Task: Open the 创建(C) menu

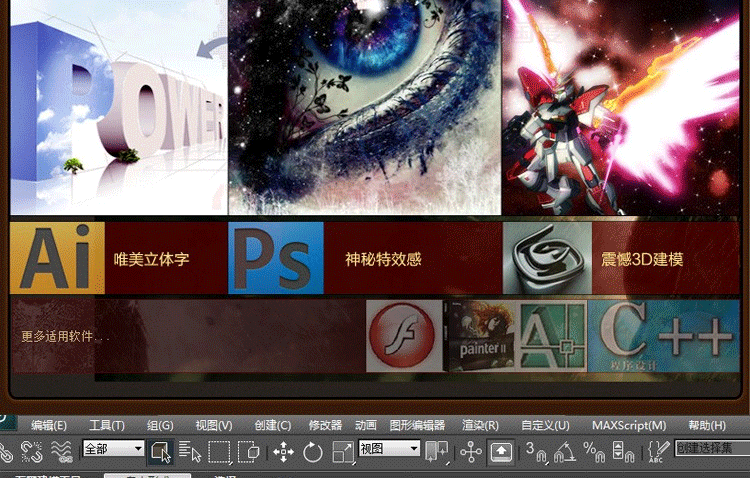Action: 273,425
